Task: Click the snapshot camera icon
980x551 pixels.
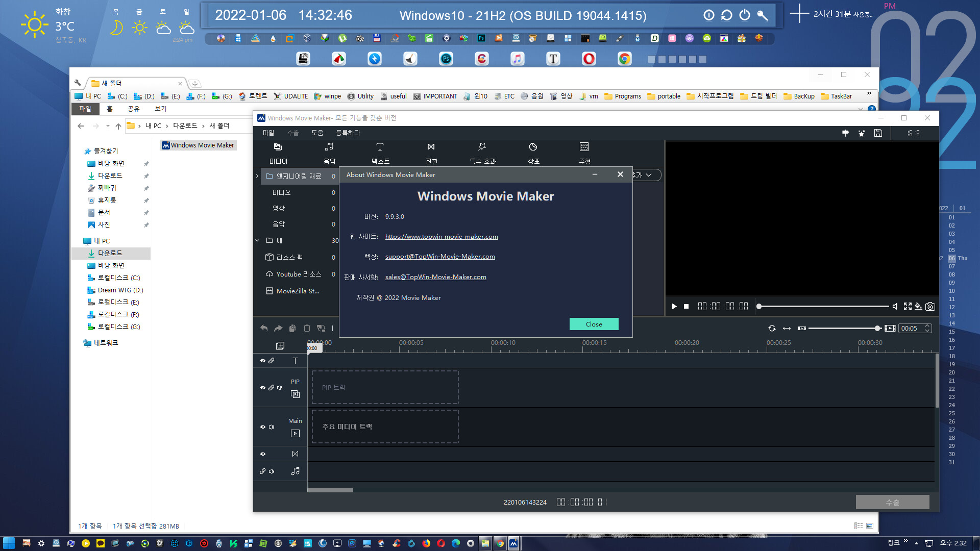Action: coord(930,307)
